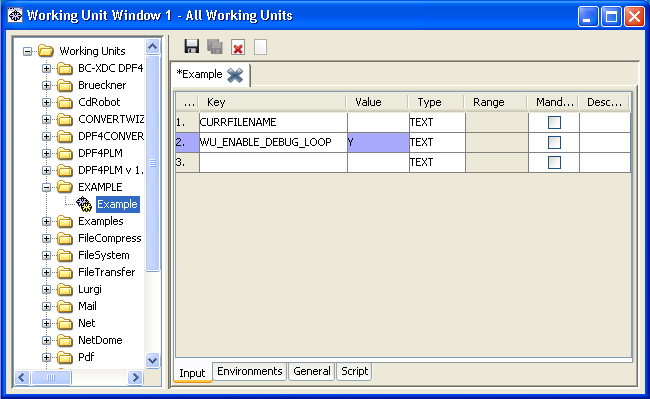Click the EXAMPLE folder icon
The width and height of the screenshot is (650, 399).
tap(65, 187)
